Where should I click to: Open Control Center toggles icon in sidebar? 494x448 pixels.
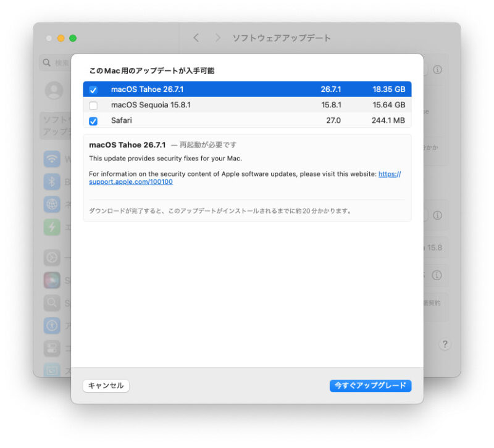pos(52,348)
